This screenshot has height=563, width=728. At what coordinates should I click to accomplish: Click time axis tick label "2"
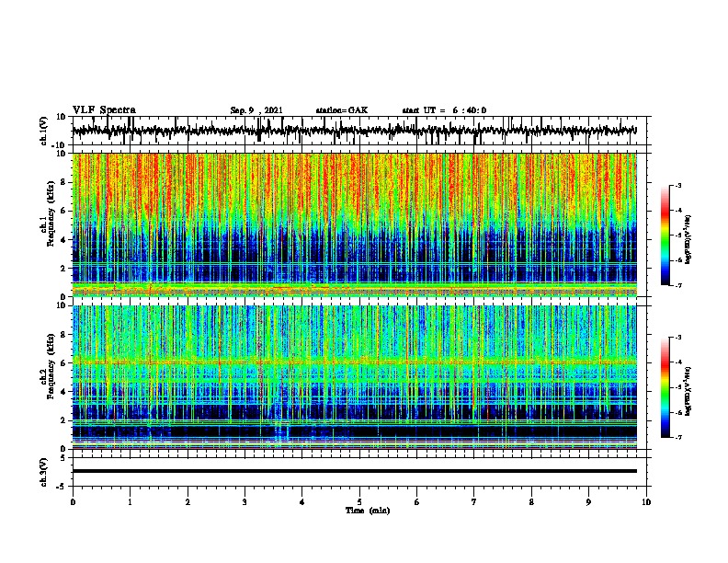point(188,502)
